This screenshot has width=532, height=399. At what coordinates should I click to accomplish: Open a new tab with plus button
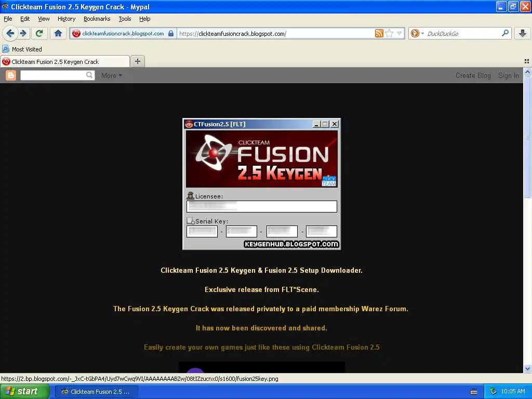(137, 61)
